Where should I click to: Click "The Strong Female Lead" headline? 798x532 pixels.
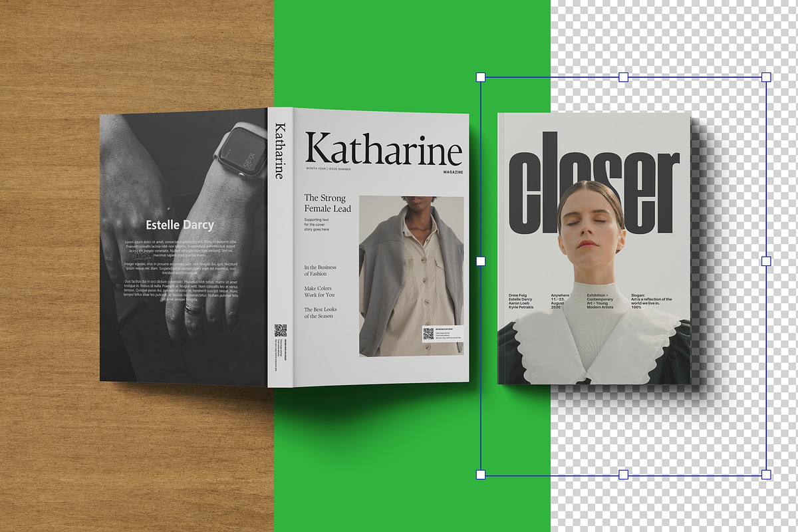pos(327,203)
